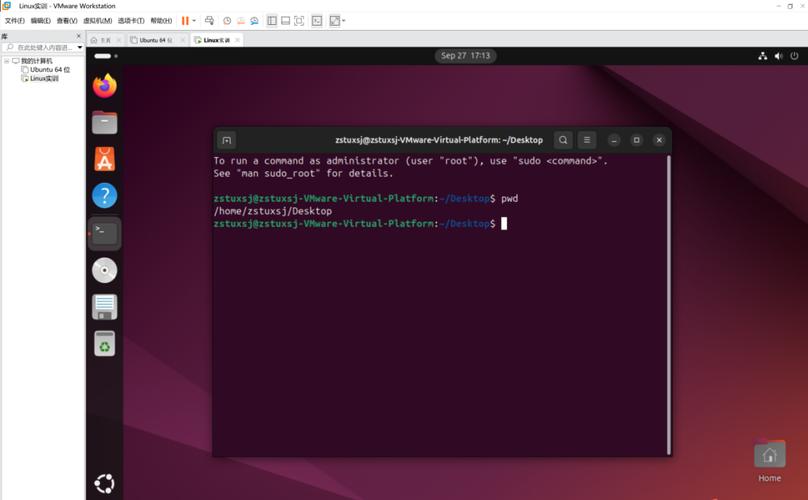Open the terminal hamburger menu
The height and width of the screenshot is (500, 808).
tap(587, 140)
